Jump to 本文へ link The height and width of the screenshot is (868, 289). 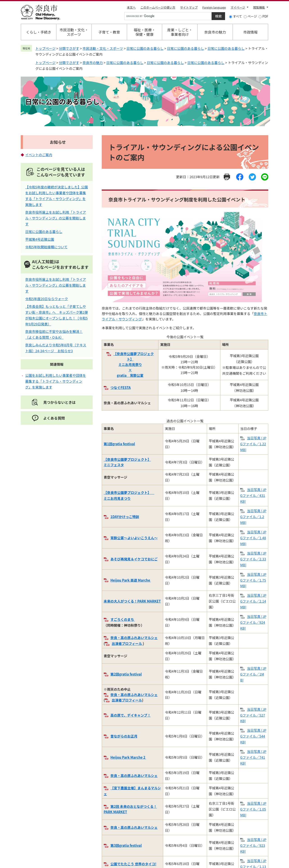(131, 7)
